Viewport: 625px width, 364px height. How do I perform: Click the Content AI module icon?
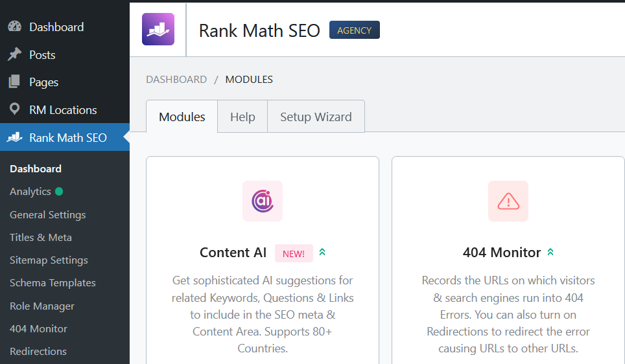263,201
